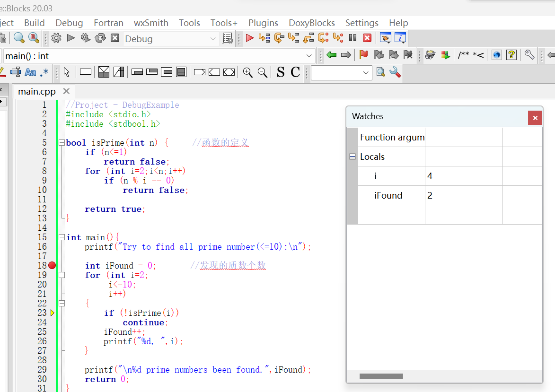Toggle the .* regex search option
The width and height of the screenshot is (555, 392).
tap(44, 72)
